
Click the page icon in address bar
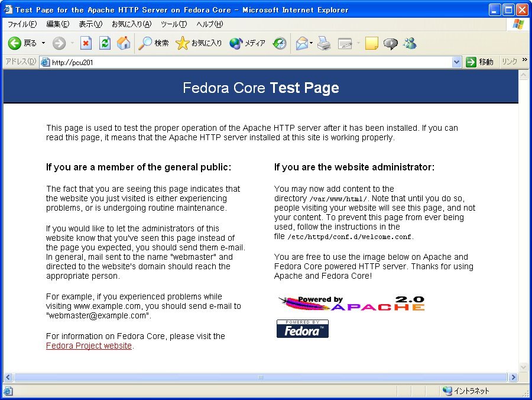coord(45,62)
